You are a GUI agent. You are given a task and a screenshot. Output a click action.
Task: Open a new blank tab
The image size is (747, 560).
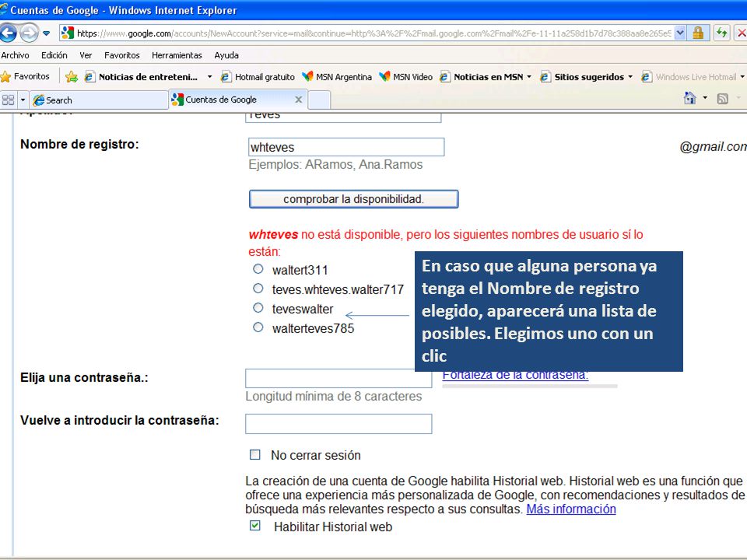pyautogui.click(x=319, y=100)
